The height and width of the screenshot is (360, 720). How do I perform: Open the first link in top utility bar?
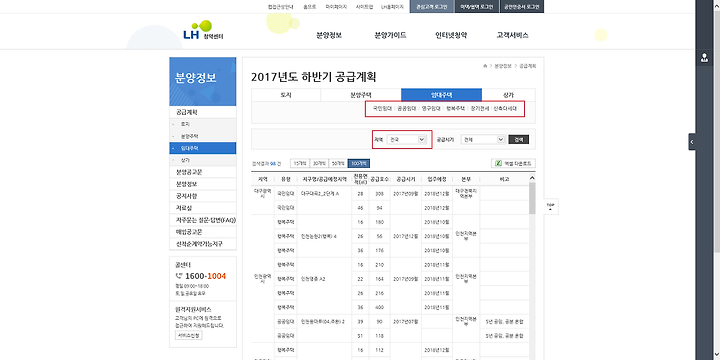(x=281, y=7)
